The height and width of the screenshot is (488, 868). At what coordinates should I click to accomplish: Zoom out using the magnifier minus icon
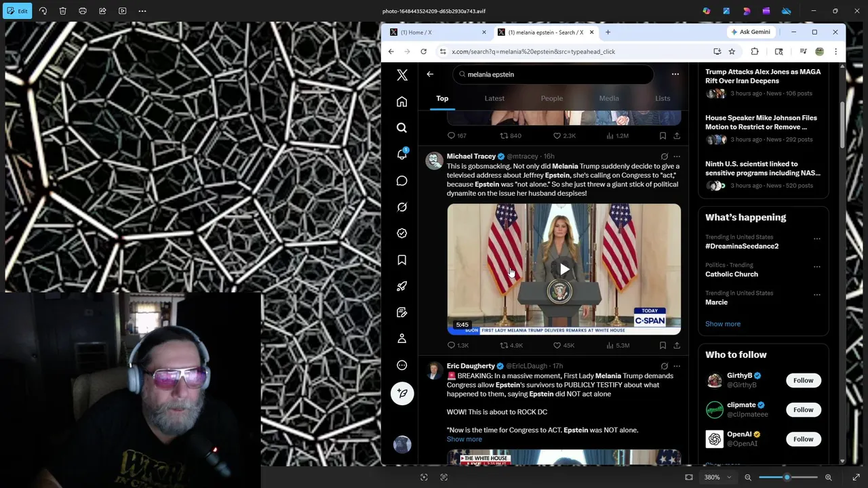point(748,477)
